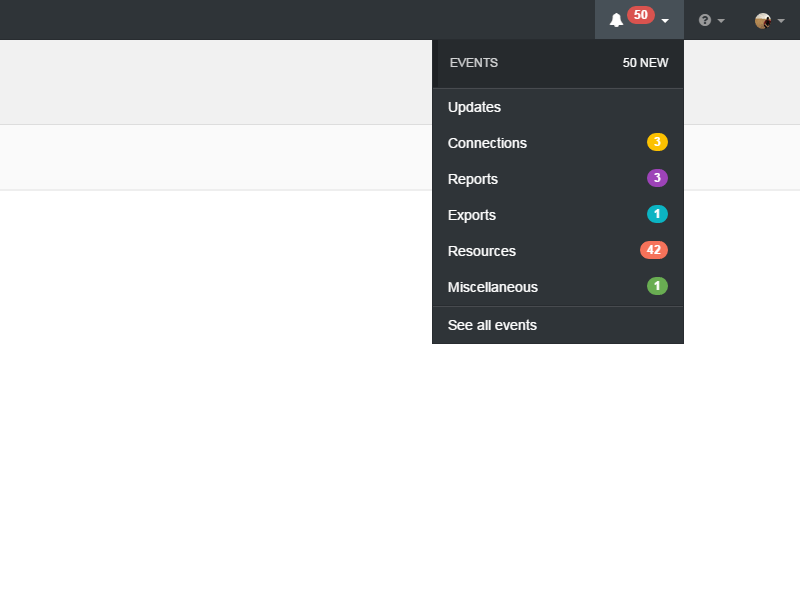Click the orange Resources 42 badge
The height and width of the screenshot is (600, 800).
pyautogui.click(x=654, y=250)
